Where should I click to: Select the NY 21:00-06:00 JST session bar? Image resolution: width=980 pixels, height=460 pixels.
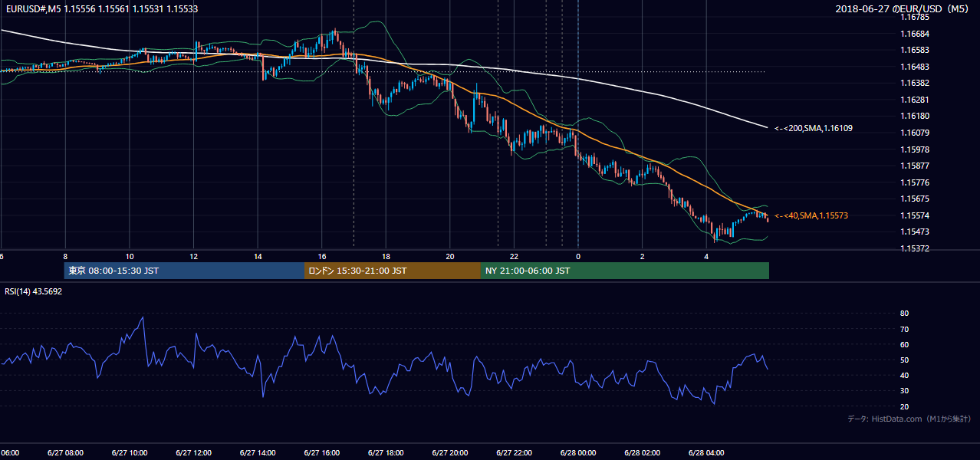point(625,271)
